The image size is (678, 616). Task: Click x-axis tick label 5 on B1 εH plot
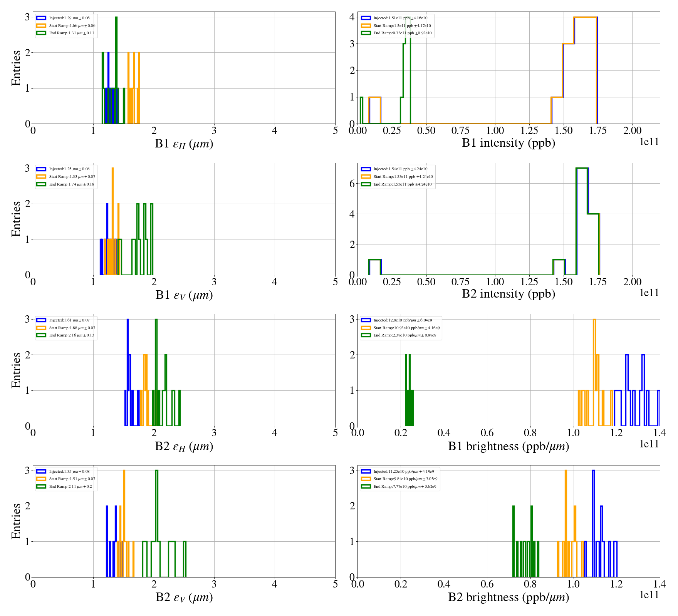pyautogui.click(x=335, y=131)
